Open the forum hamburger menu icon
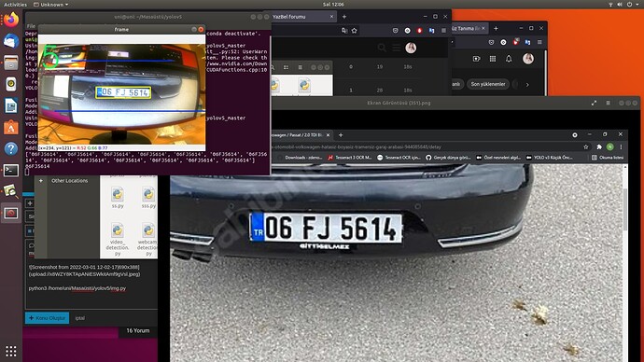Screen dimensions: 644x362 (x=397, y=48)
